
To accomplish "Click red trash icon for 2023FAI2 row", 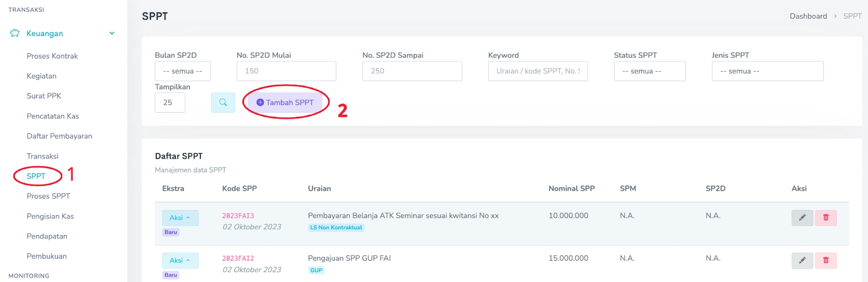I will tap(826, 261).
